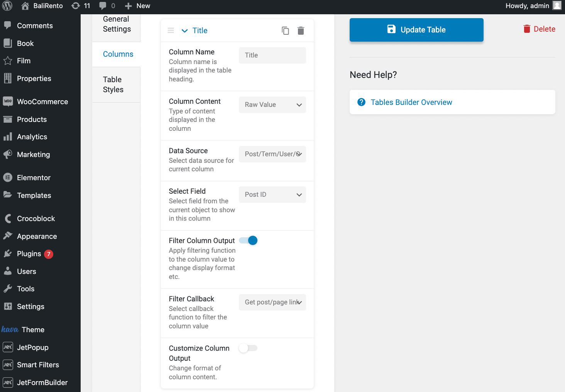The height and width of the screenshot is (392, 565).
Task: Click the Title column header label
Action: pos(200,30)
